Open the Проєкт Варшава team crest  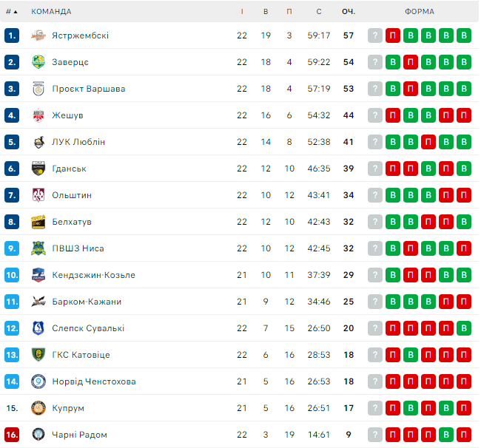(x=38, y=89)
